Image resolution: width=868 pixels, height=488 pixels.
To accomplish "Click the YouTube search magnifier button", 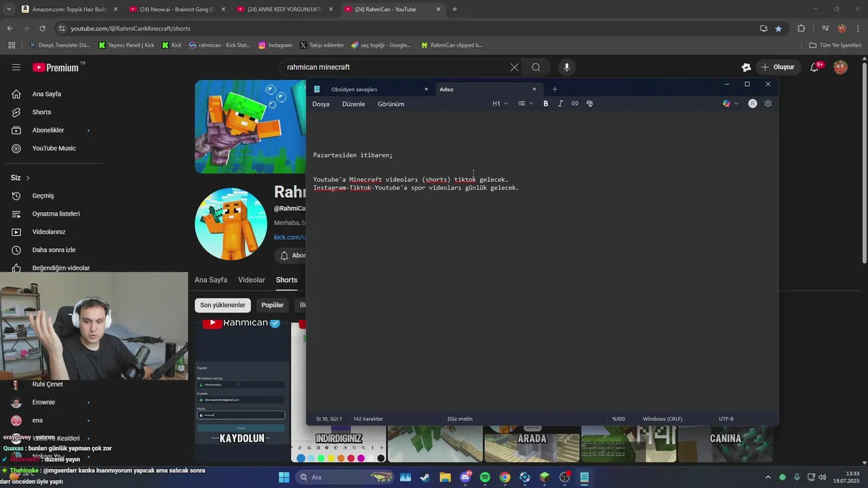I will pos(536,67).
